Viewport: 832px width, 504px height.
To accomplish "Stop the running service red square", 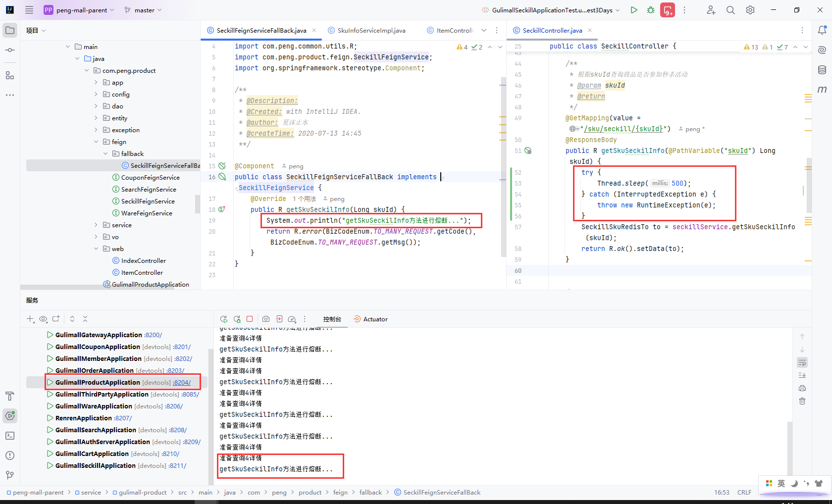I will [x=250, y=319].
